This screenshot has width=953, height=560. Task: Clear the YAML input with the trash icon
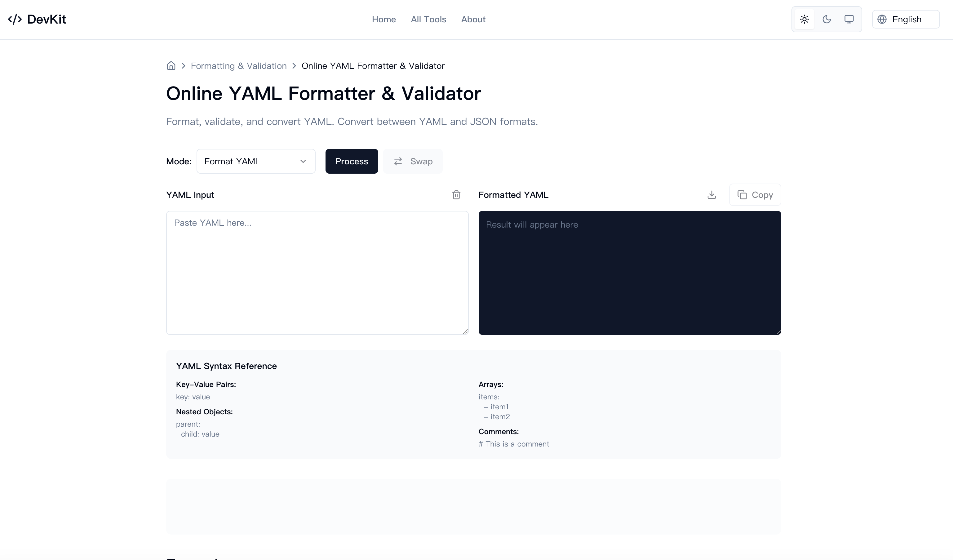click(456, 195)
